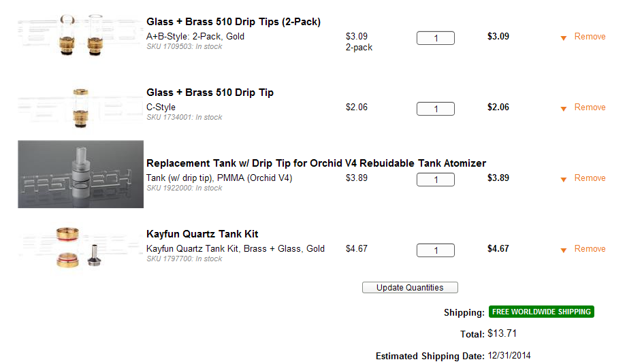Viewport: 627px width, 364px height.
Task: Click the orange arrow beside Kayfun Quartz Tank Remove
Action: coord(564,250)
